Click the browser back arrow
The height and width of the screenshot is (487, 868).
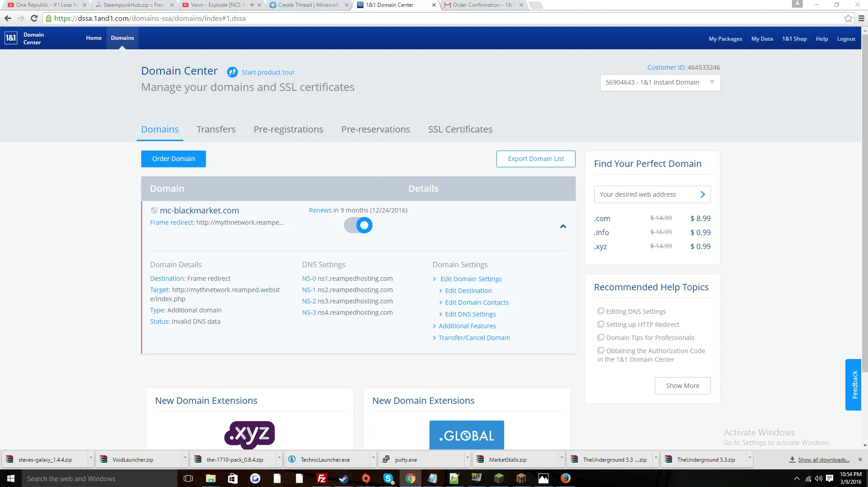coord(8,19)
